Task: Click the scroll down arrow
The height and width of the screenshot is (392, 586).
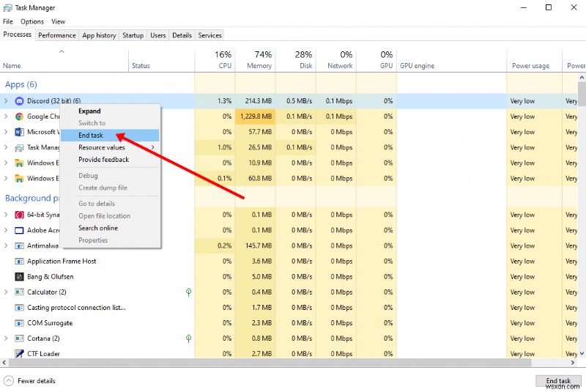Action: tap(582, 353)
